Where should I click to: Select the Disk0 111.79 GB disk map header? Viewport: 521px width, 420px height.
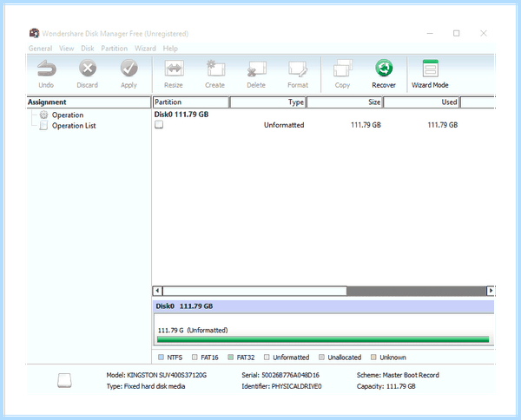(x=323, y=306)
